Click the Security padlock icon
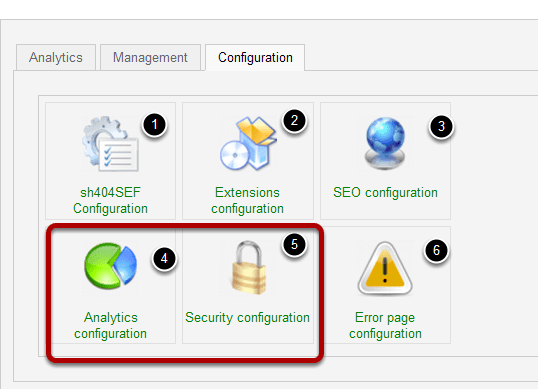Screen dimensions: 538x389 click(248, 267)
